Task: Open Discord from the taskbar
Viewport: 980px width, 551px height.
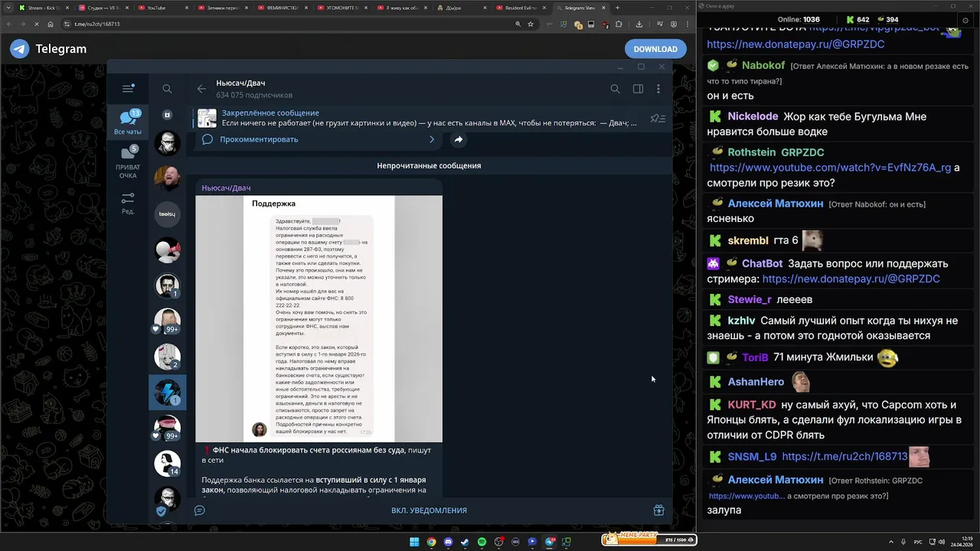Action: [x=448, y=542]
